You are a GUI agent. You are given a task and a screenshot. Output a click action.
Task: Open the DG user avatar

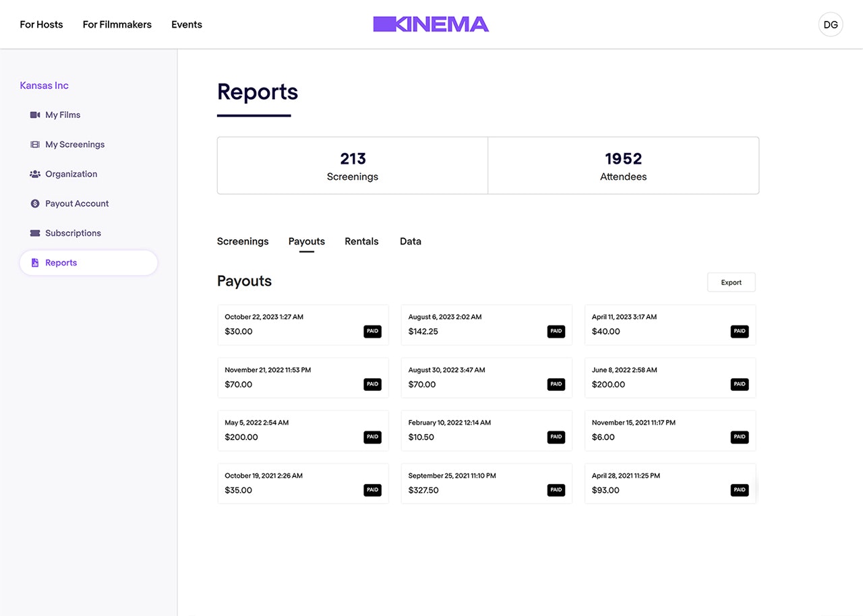831,25
